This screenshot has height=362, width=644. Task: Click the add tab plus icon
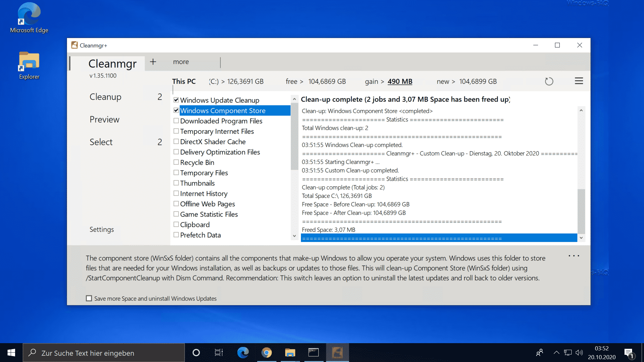pos(152,62)
